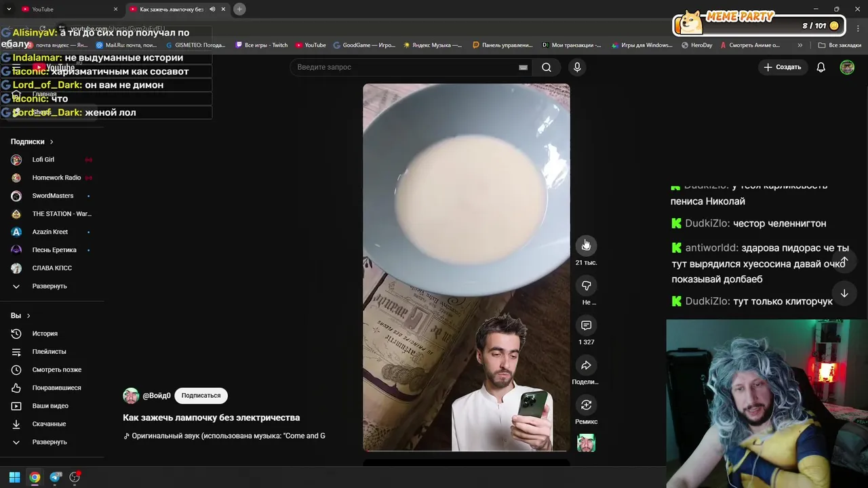Open СЛАВА КПСС channel
The height and width of the screenshot is (488, 868).
52,268
